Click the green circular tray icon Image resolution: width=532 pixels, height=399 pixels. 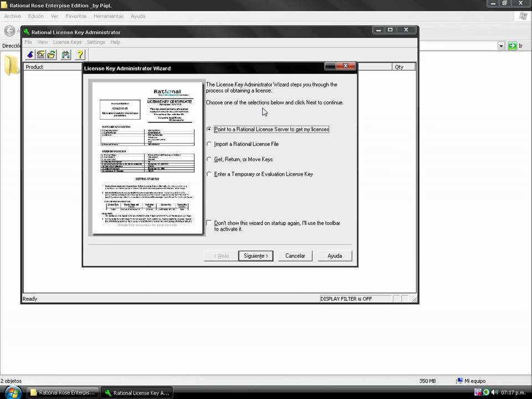tap(486, 392)
